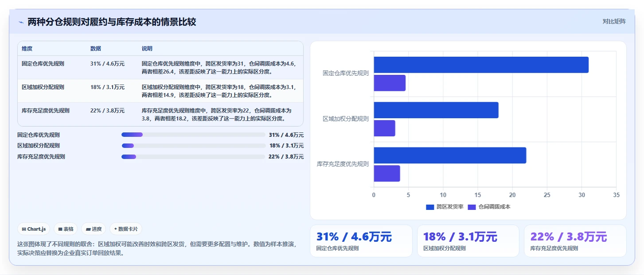The width and height of the screenshot is (644, 275).
Task: Select the 进度 tag chip
Action: [94, 229]
